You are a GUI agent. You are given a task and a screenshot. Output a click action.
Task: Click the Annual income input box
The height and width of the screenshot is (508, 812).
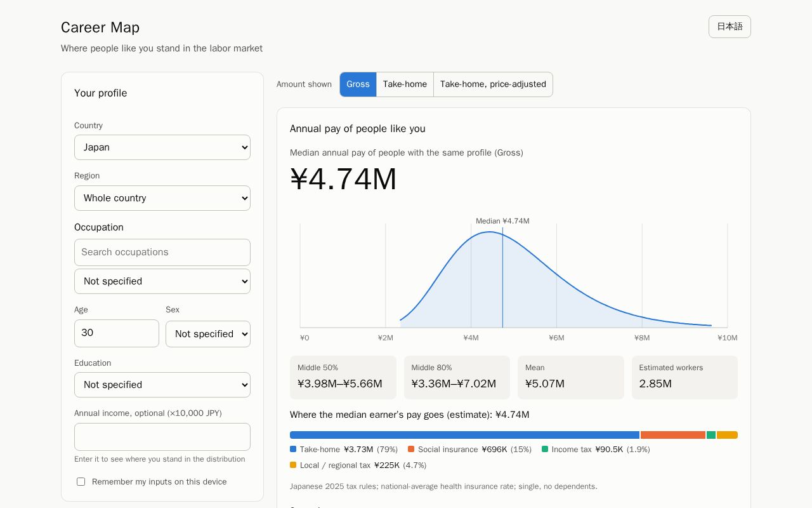click(x=162, y=437)
